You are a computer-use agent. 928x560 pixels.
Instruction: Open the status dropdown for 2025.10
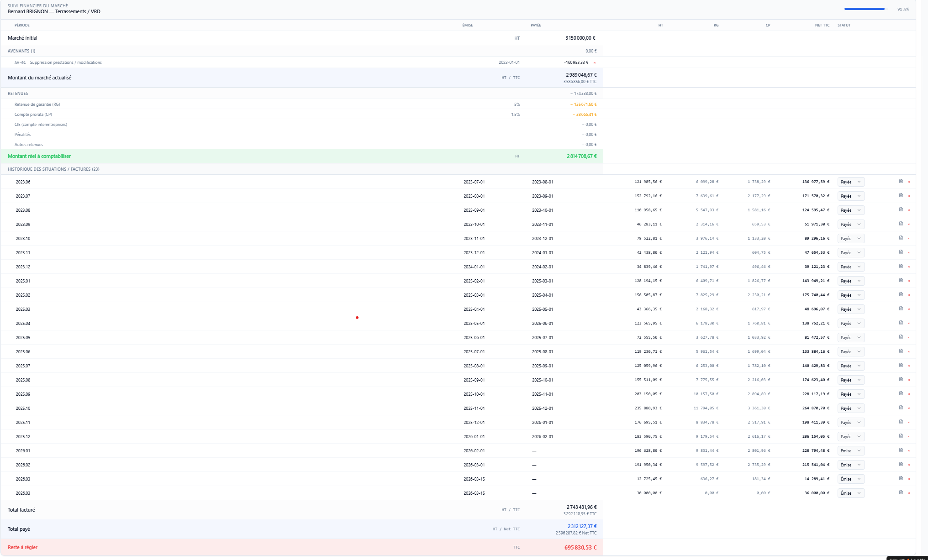(851, 408)
